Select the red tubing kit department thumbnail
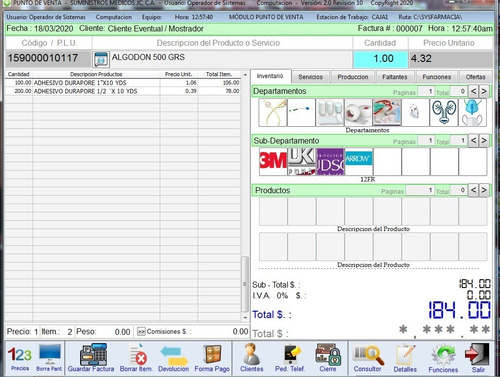 pos(387,112)
